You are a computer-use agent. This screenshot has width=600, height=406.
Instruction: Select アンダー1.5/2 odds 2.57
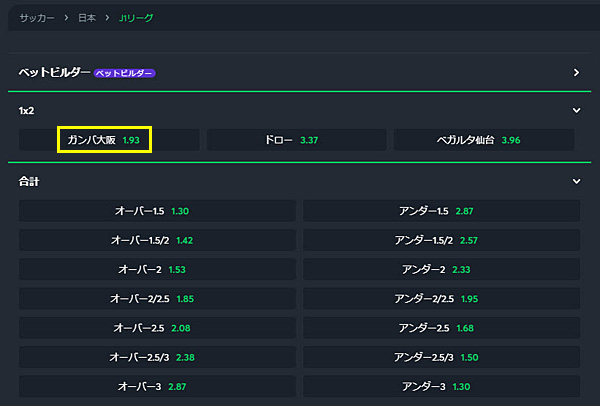441,241
